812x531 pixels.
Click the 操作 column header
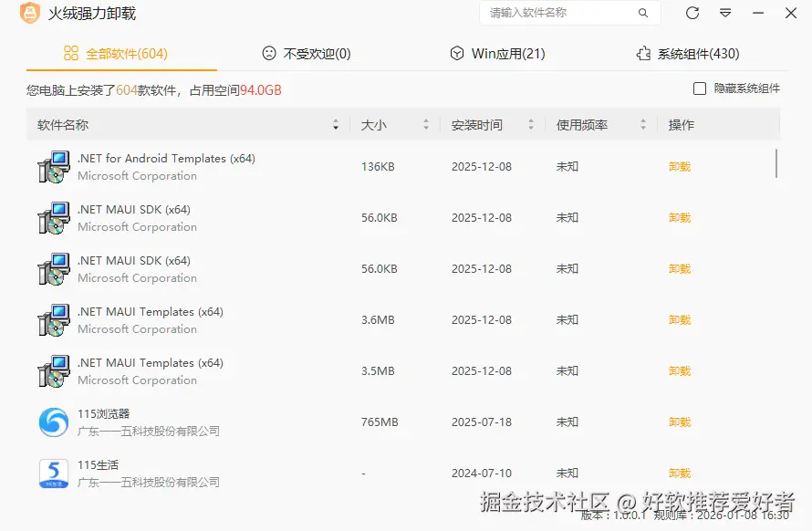(x=681, y=125)
